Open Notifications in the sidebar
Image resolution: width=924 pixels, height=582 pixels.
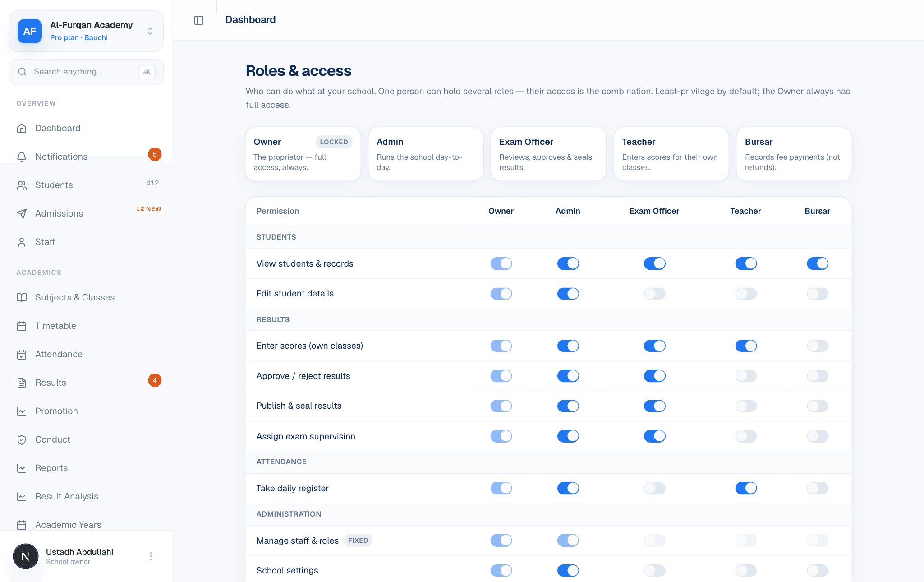86,157
